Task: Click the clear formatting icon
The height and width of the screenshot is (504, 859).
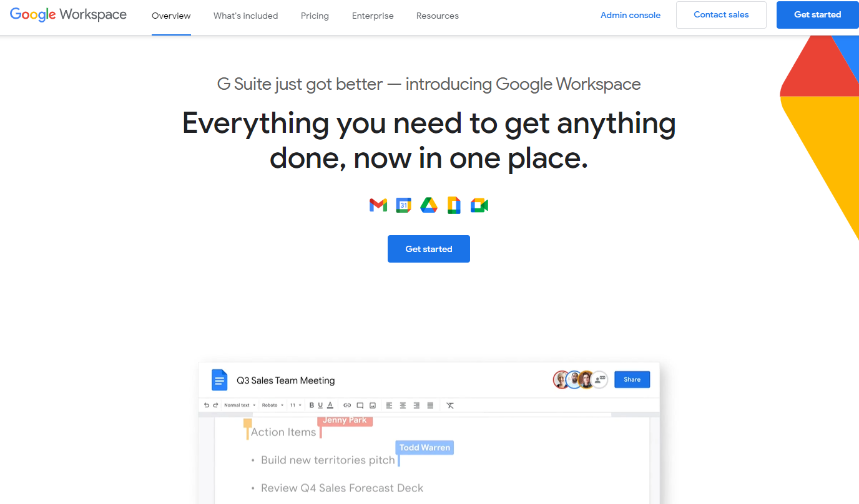Action: [x=450, y=405]
